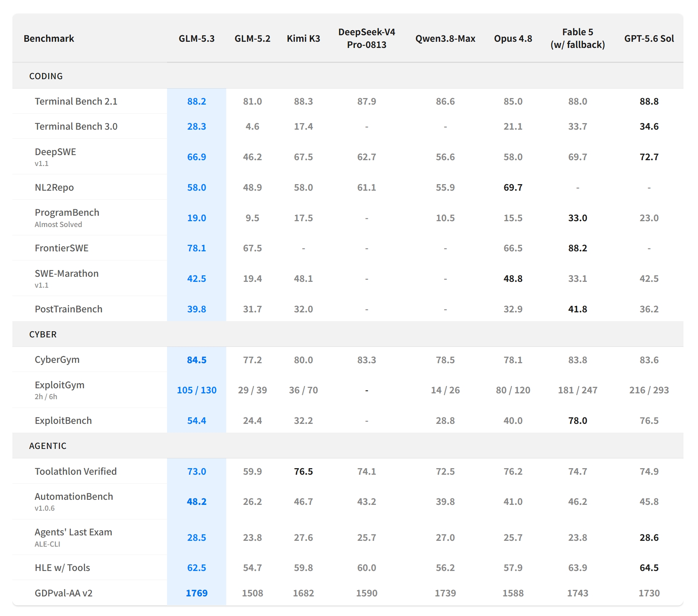Select Kimi K3's Toolathlon Verified score 76.5
Screen dimensions: 698x616
pos(303,471)
